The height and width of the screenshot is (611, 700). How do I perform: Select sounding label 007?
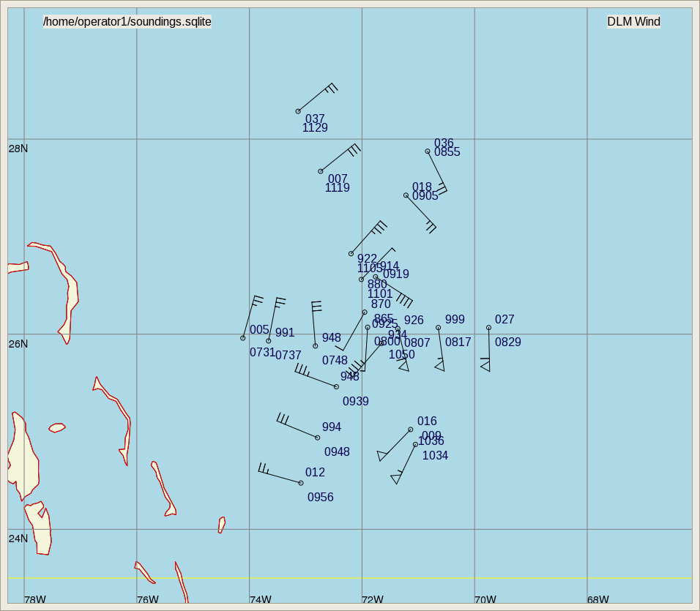338,179
